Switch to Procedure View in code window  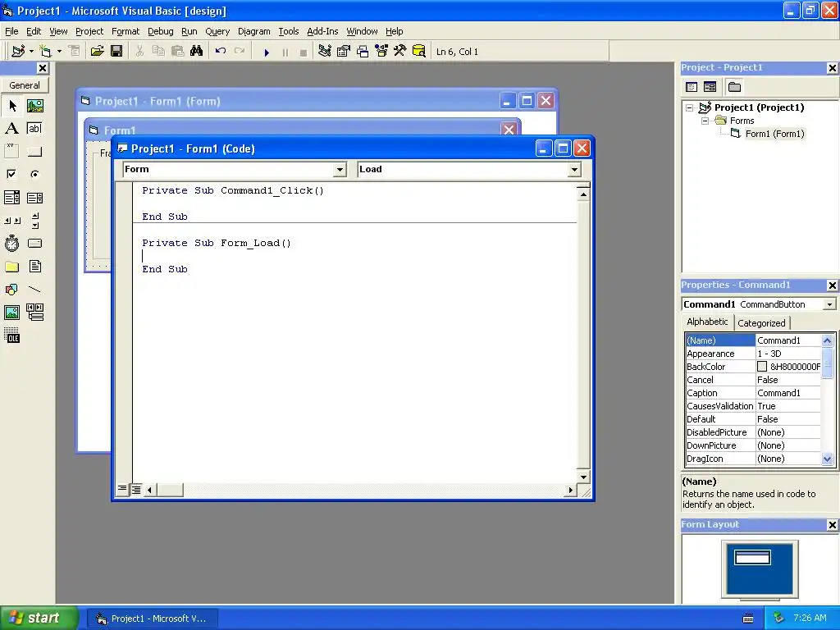coord(123,489)
